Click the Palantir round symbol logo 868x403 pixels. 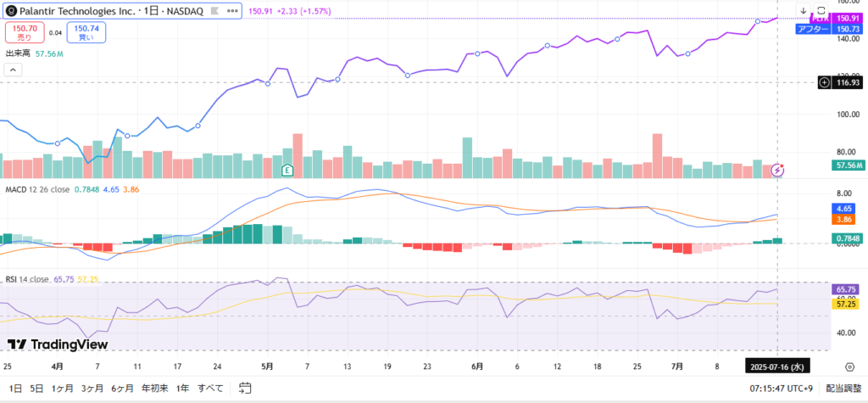point(11,10)
